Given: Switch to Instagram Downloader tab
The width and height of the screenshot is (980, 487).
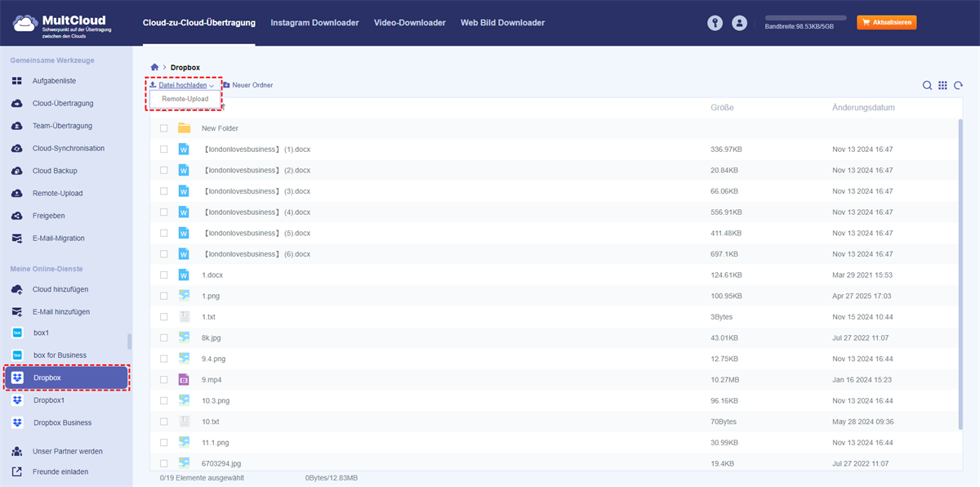Looking at the screenshot, I should [314, 23].
